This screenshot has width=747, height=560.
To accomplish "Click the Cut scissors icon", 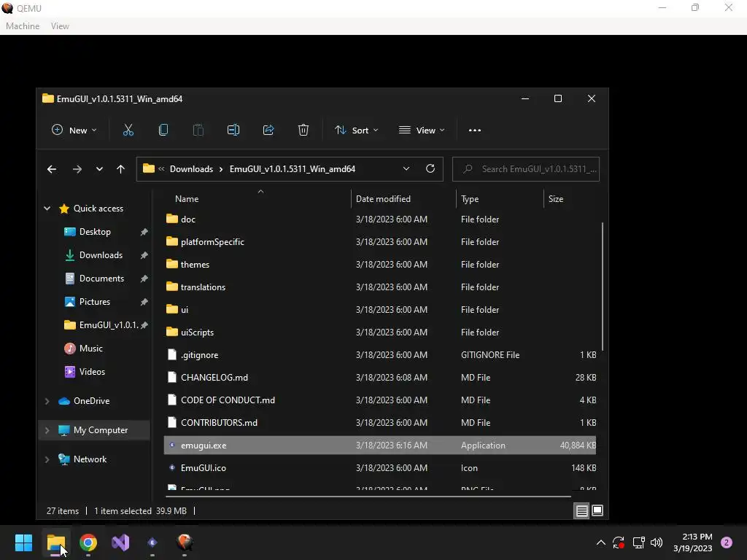I will [128, 130].
